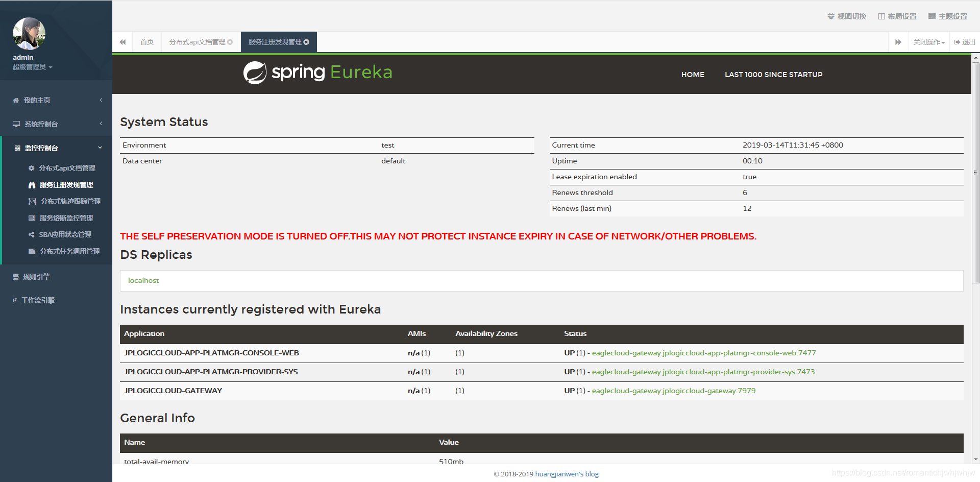
Task: Click the scrollbar up arrow
Action: [x=975, y=58]
